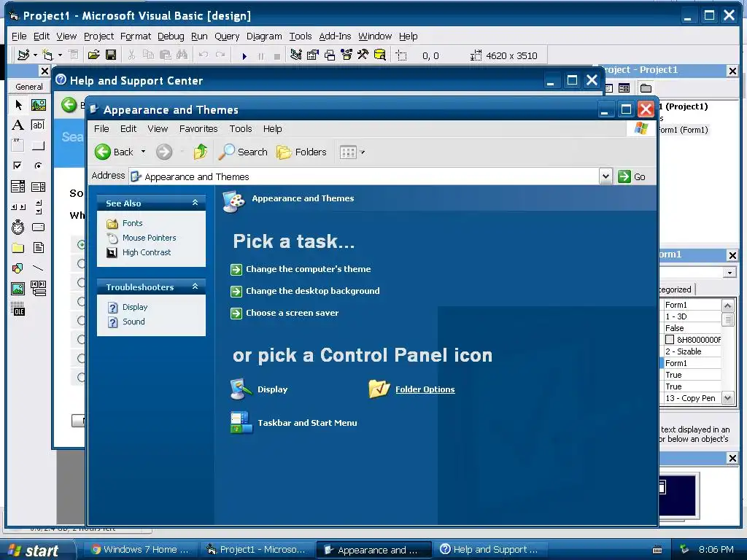747x560 pixels.
Task: Select the Shape control in toolbox
Action: [18, 268]
